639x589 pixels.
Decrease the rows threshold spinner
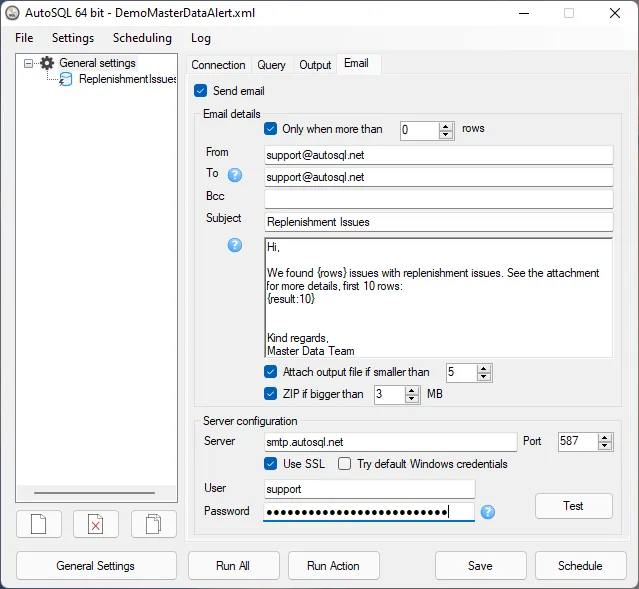click(x=446, y=135)
